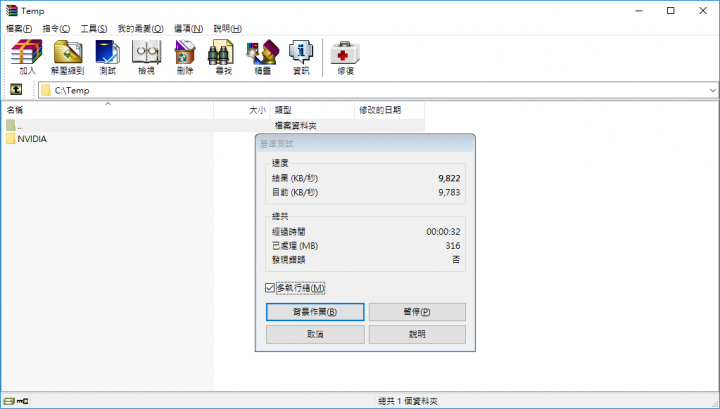Image resolution: width=720 pixels, height=409 pixels.
Task: Go up one folder level with the arrow icon
Action: point(16,90)
